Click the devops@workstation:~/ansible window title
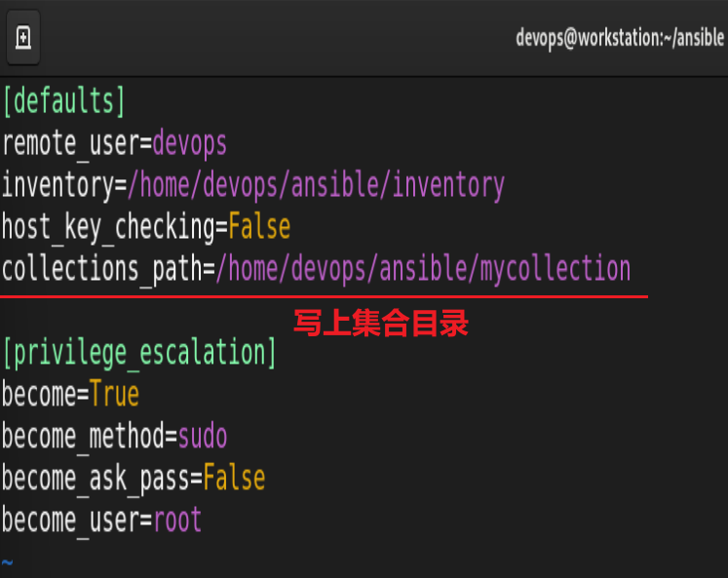 point(620,39)
